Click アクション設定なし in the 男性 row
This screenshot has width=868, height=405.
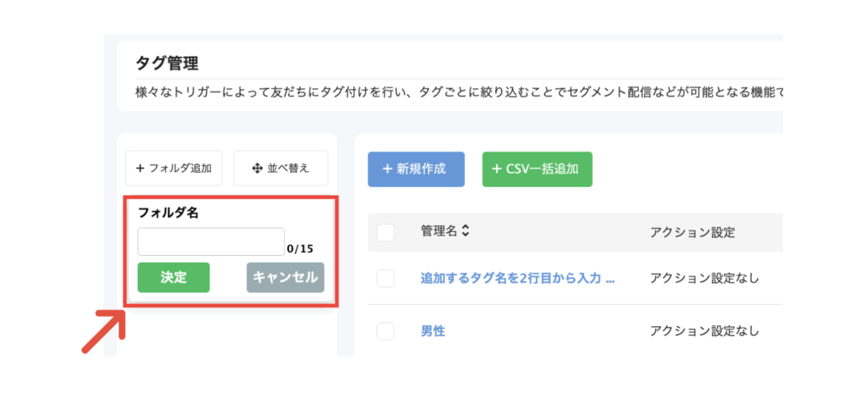(x=704, y=330)
